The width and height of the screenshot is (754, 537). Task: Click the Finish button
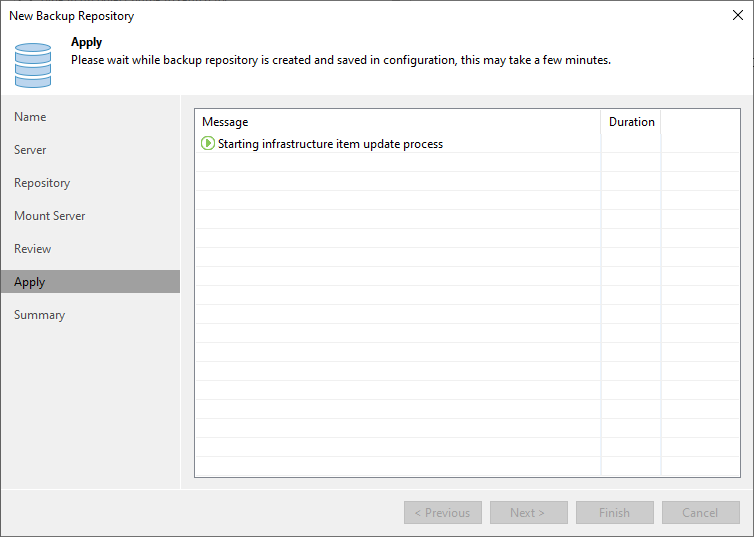coord(615,512)
